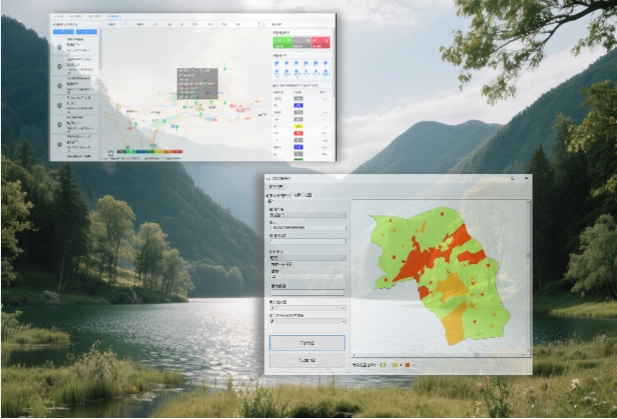Select the red status card in right panel

pyautogui.click(x=321, y=42)
